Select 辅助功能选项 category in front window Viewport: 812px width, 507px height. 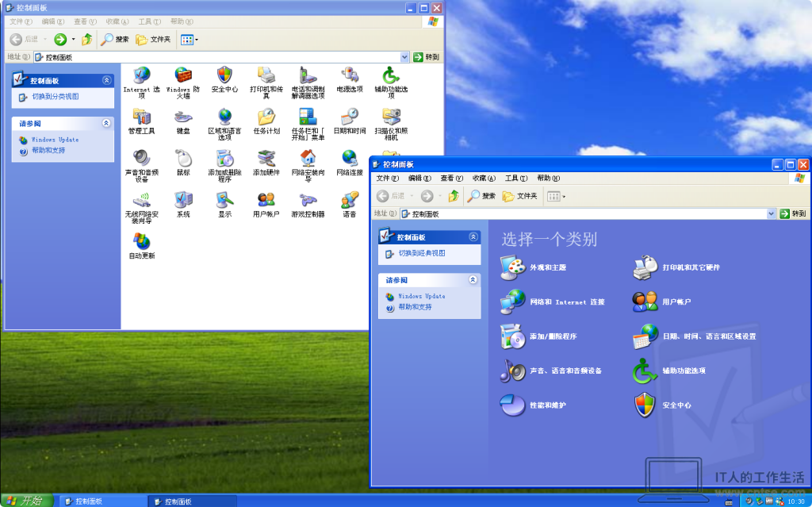tap(669, 371)
